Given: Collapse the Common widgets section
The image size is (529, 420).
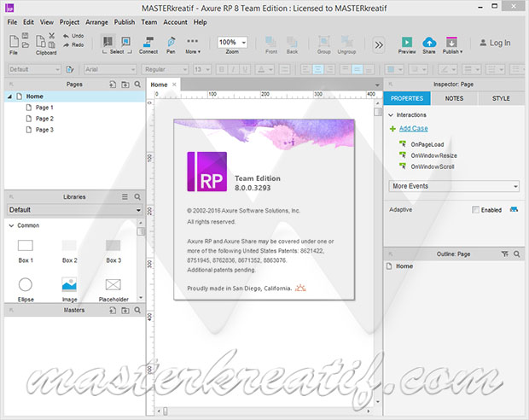Looking at the screenshot, I should point(11,225).
